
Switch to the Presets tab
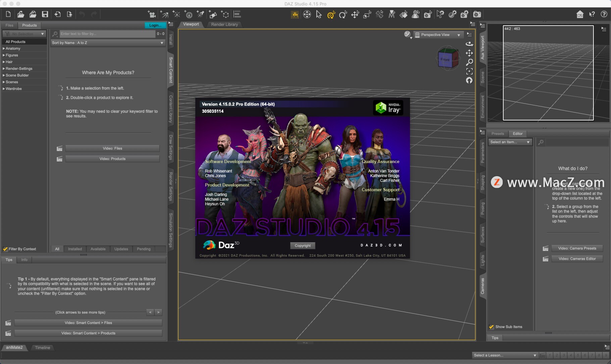(x=498, y=134)
